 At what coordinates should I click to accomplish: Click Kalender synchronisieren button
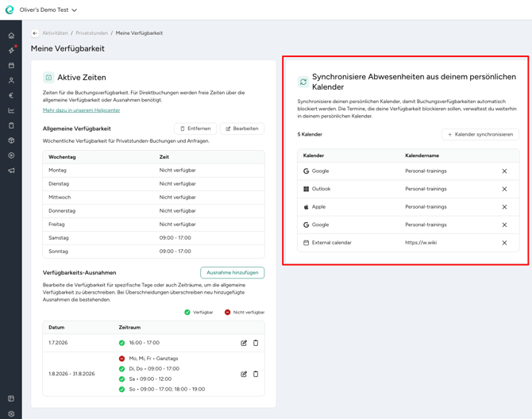[x=480, y=135]
